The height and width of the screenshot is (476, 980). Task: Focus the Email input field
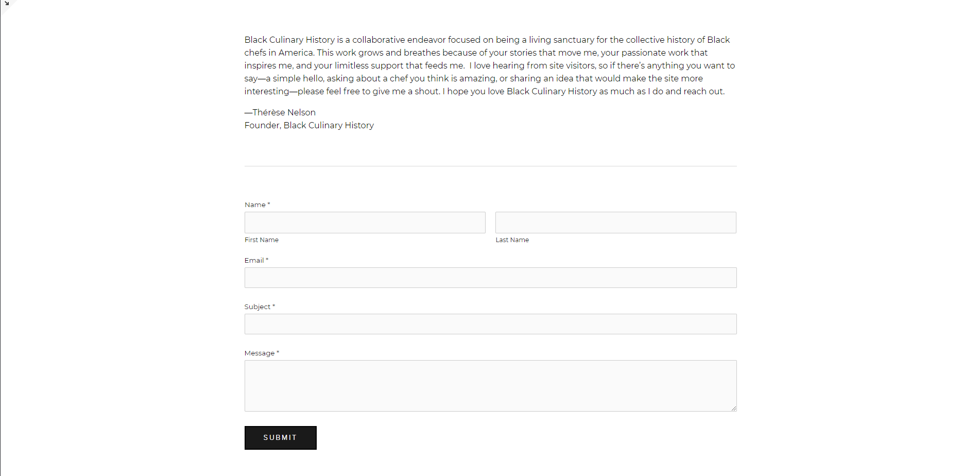[490, 278]
